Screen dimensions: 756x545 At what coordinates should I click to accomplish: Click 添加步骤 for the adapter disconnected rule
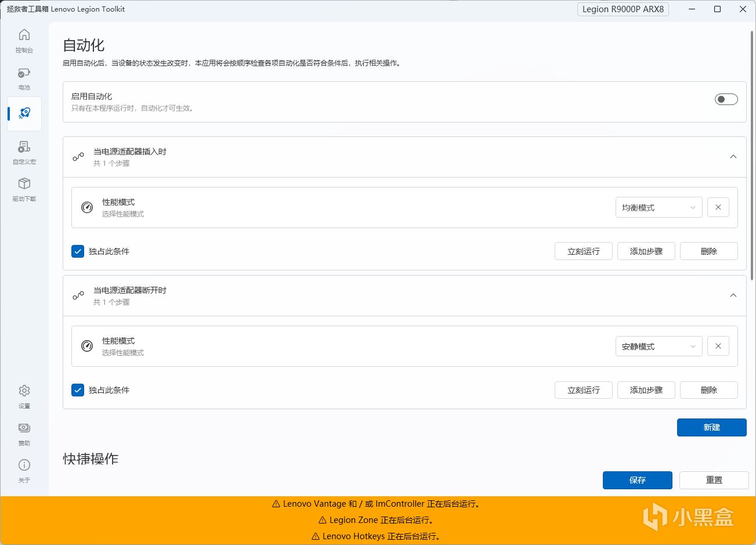(x=646, y=390)
